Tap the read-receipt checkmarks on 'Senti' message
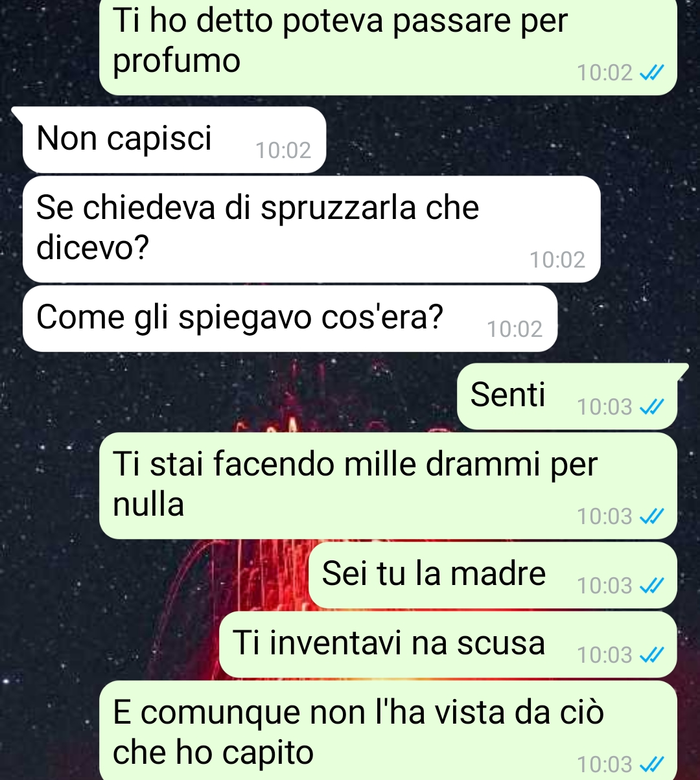 pyautogui.click(x=651, y=407)
